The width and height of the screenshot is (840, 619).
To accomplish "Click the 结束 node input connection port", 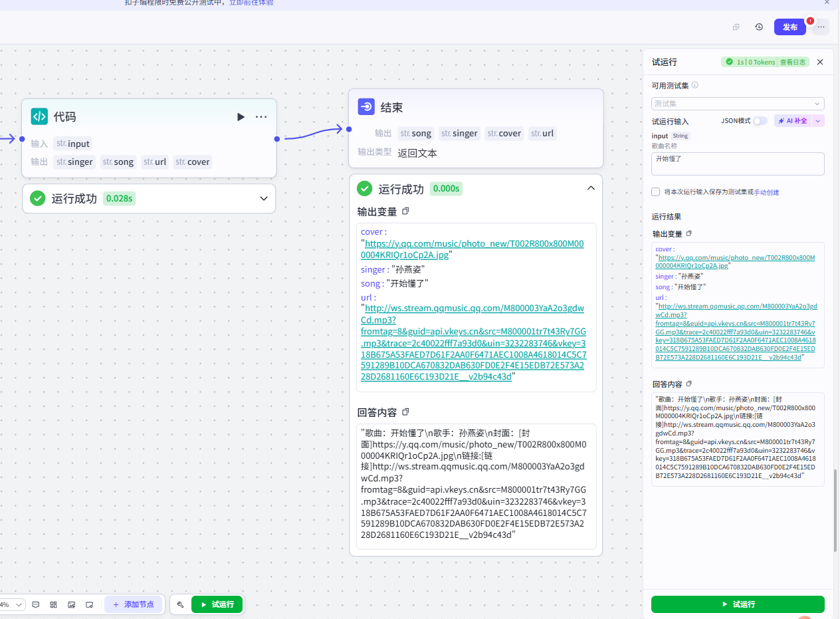I will pos(348,129).
